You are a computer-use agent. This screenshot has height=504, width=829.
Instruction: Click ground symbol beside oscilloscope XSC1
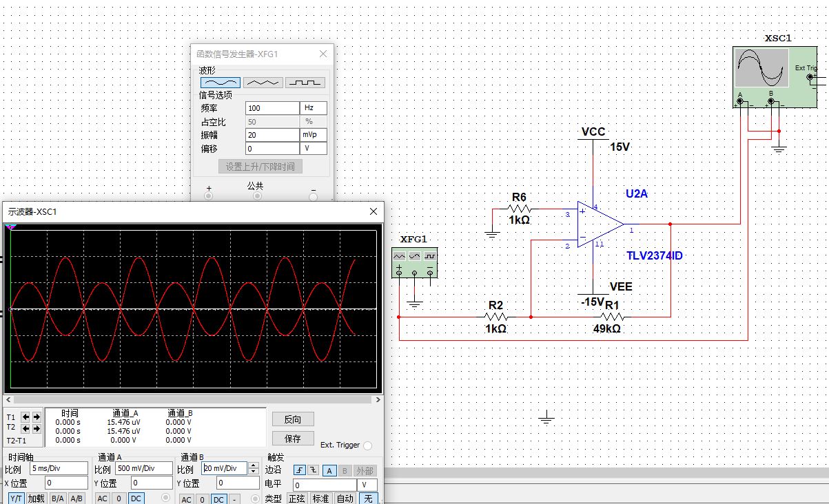pos(779,149)
